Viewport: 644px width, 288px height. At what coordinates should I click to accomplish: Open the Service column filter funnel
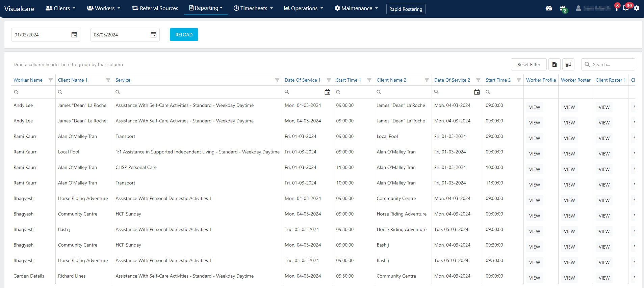tap(277, 80)
